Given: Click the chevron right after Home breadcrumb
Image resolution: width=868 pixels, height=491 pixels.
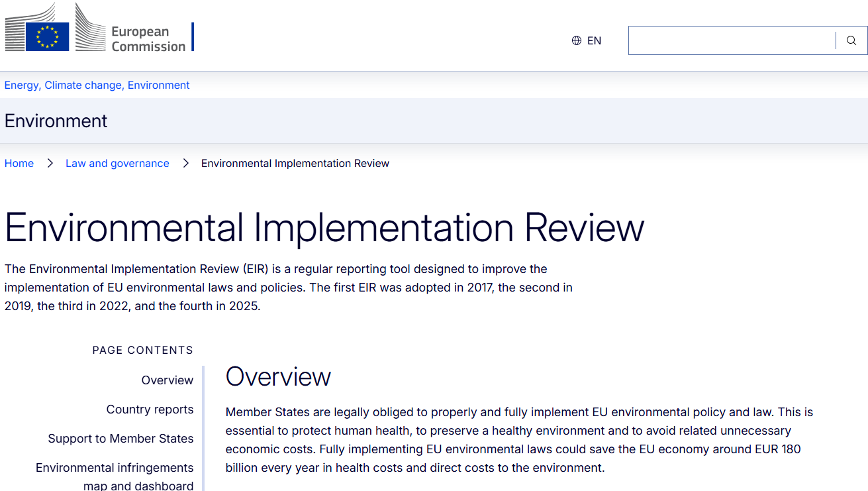Looking at the screenshot, I should 50,163.
